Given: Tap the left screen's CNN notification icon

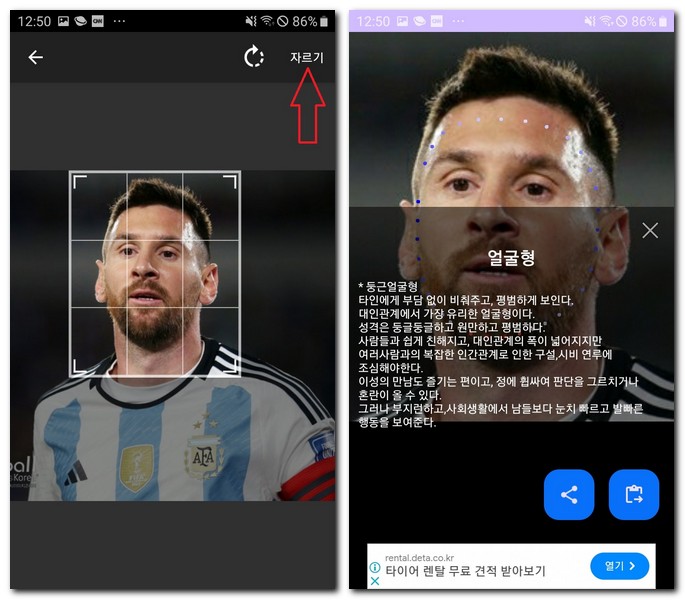Looking at the screenshot, I should (97, 21).
